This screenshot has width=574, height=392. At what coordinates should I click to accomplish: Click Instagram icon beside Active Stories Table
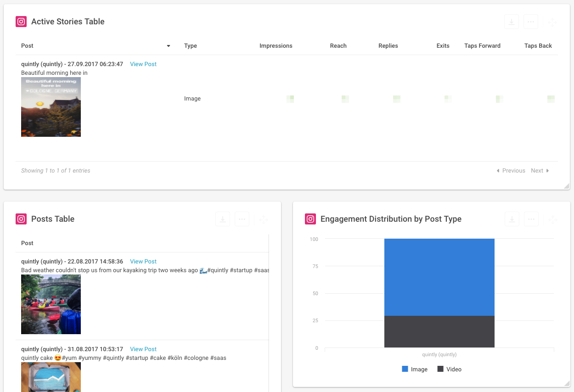pos(21,22)
